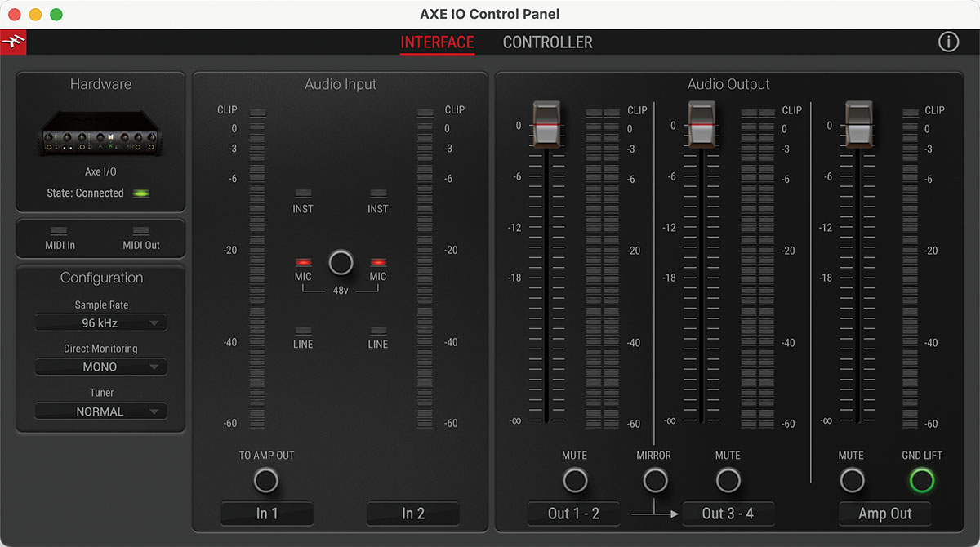Open the Tuner NORMAL dropdown
Screen dimensions: 980x547
point(100,411)
